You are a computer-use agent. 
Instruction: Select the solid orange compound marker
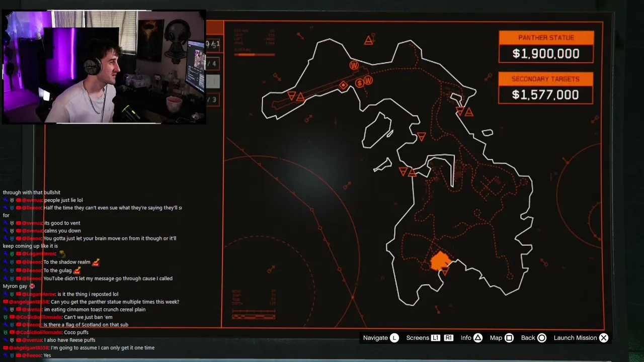tap(441, 261)
